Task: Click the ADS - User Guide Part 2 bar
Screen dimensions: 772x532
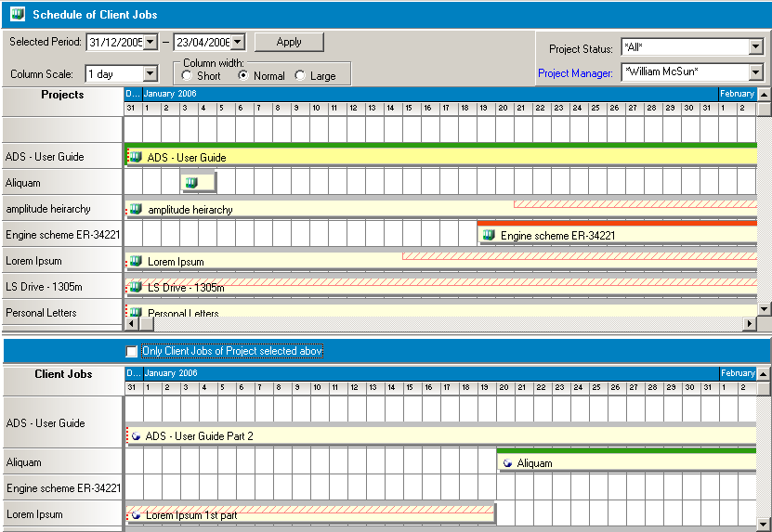Action: tap(441, 435)
